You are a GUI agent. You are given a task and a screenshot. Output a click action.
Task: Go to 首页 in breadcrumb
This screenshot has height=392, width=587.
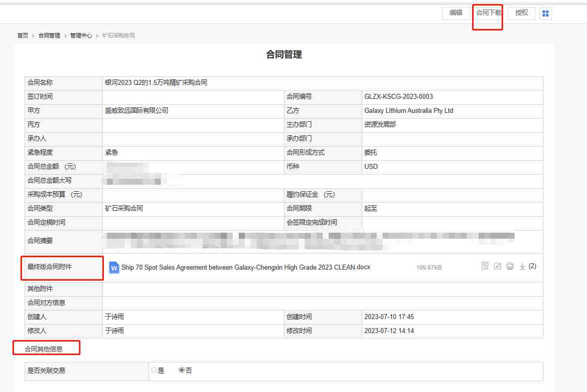(x=23, y=35)
